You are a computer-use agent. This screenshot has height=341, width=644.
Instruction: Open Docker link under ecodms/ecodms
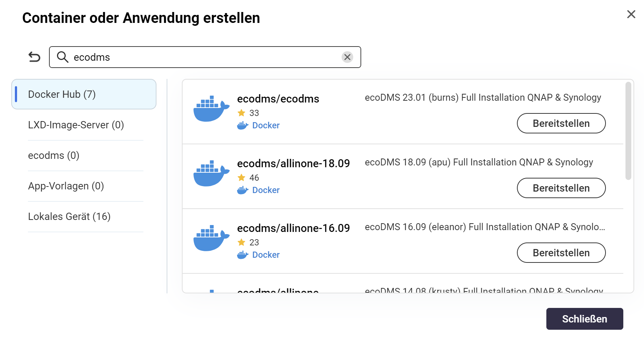pos(265,125)
